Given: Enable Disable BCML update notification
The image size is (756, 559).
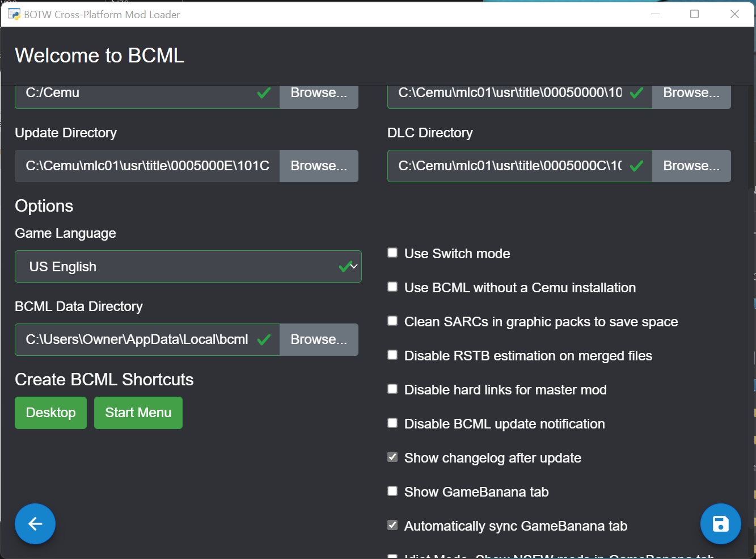Looking at the screenshot, I should coord(392,423).
